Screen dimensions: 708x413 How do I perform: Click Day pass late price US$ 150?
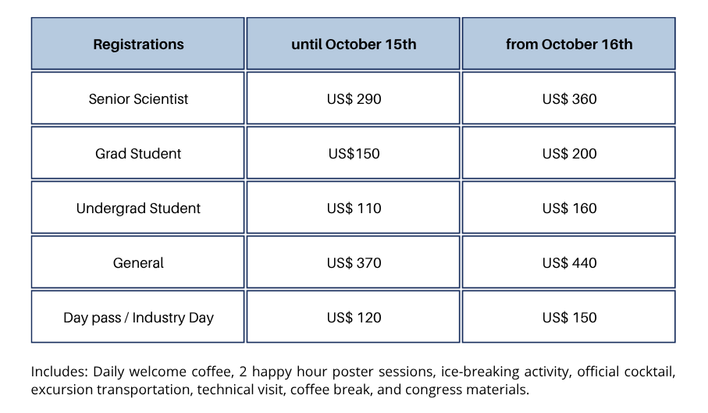(x=569, y=318)
